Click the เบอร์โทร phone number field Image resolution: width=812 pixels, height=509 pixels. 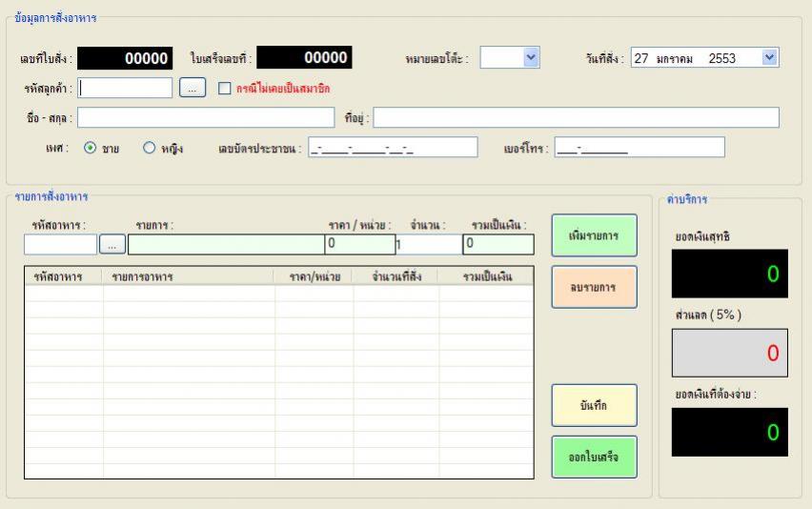pyautogui.click(x=639, y=148)
